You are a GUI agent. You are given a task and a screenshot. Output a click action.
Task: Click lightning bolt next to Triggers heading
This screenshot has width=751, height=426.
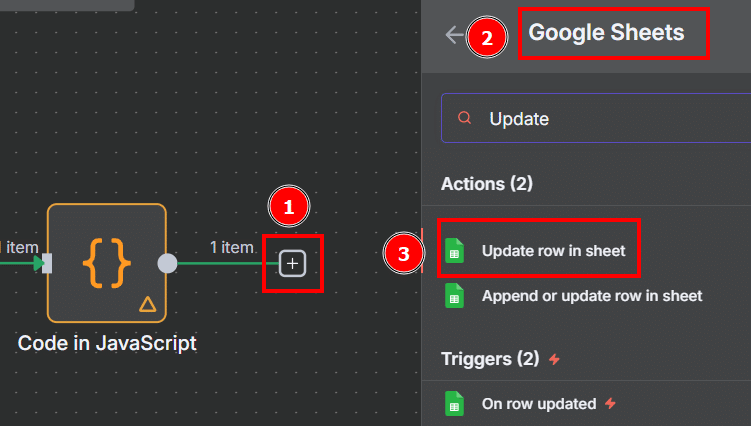[x=554, y=359]
